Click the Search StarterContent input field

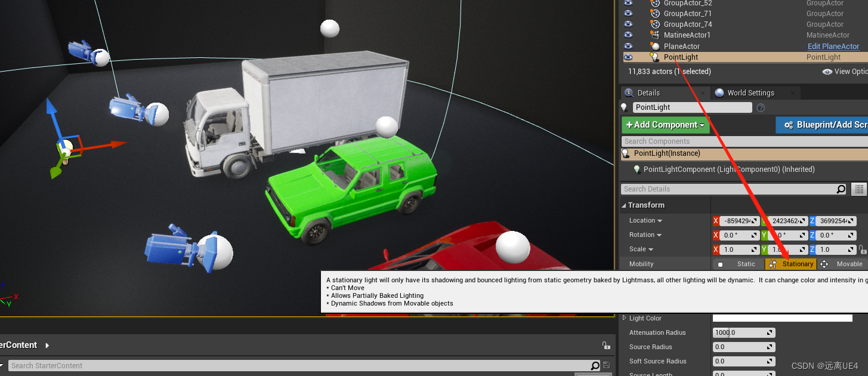click(x=298, y=365)
